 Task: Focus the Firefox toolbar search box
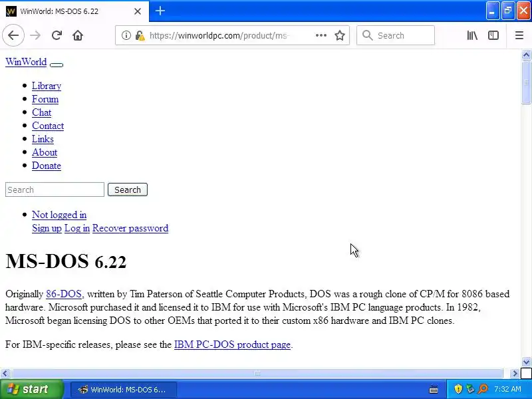(396, 35)
